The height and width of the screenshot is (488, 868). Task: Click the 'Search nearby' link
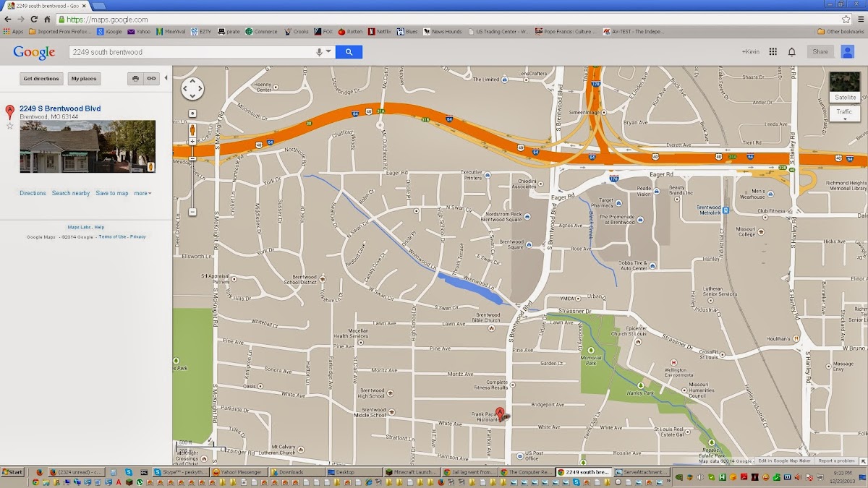coord(71,193)
